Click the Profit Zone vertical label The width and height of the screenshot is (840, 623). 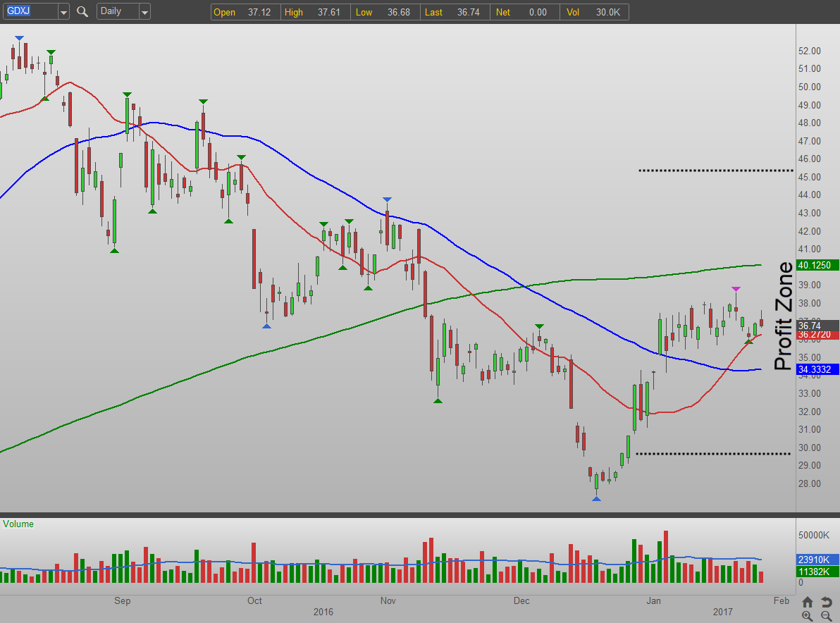click(x=783, y=316)
